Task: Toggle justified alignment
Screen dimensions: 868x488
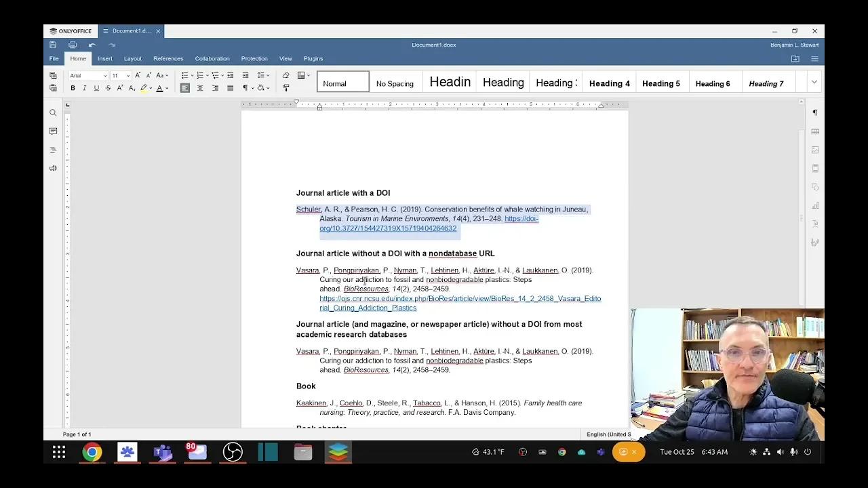Action: 230,88
